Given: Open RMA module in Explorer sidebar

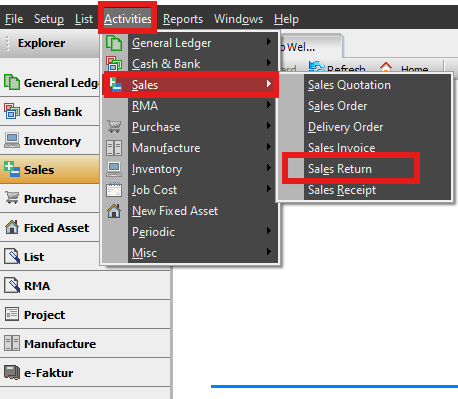Looking at the screenshot, I should 85,286.
